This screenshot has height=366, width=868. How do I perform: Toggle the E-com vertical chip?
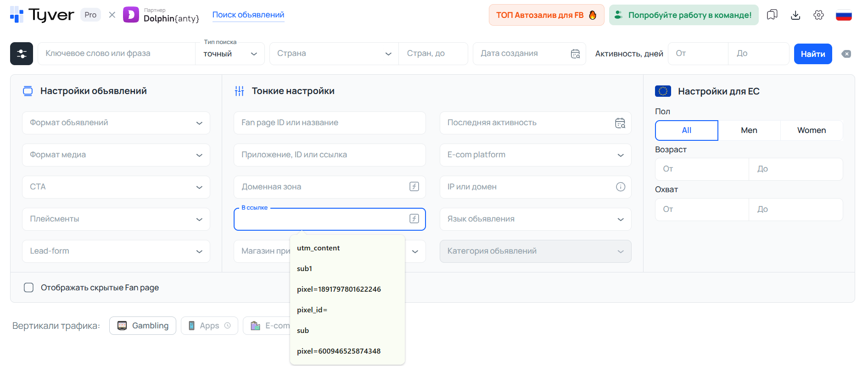[x=267, y=326]
